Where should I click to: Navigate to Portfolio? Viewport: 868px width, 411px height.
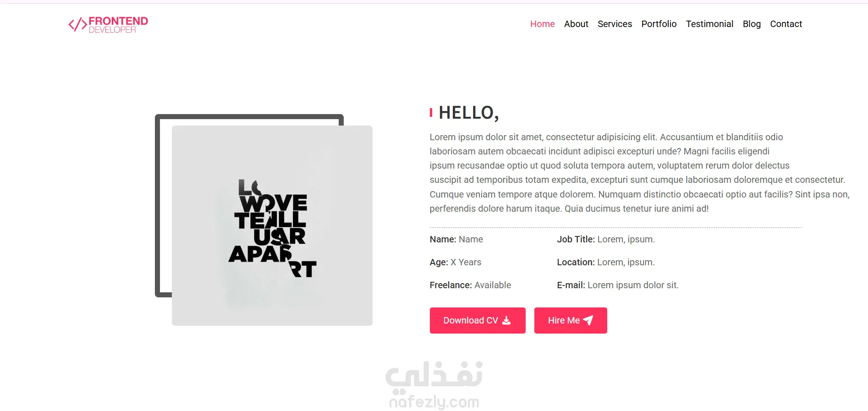click(659, 24)
